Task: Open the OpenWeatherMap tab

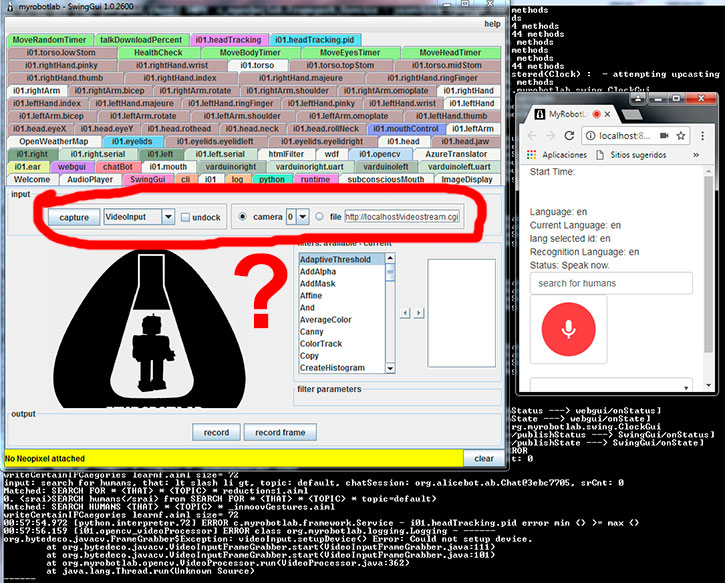Action: pyautogui.click(x=54, y=141)
